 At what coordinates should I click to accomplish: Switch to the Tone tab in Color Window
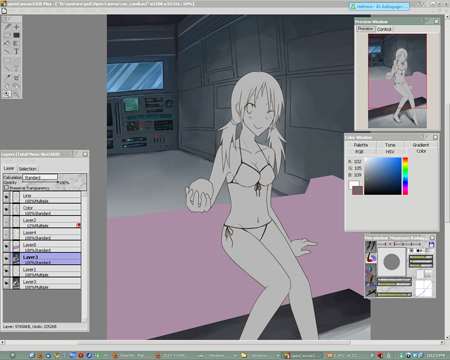point(390,145)
